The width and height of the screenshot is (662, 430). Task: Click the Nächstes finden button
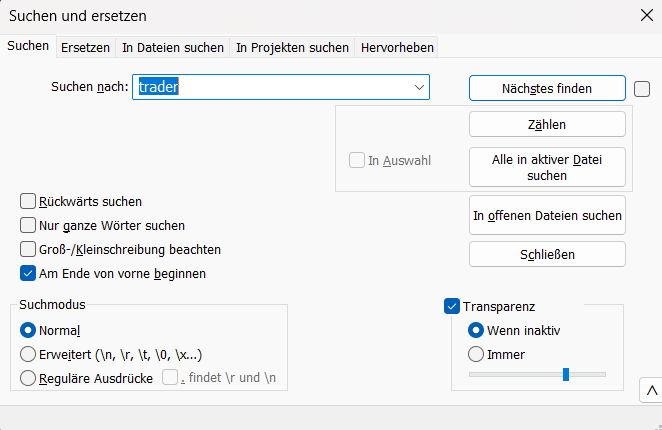(547, 88)
